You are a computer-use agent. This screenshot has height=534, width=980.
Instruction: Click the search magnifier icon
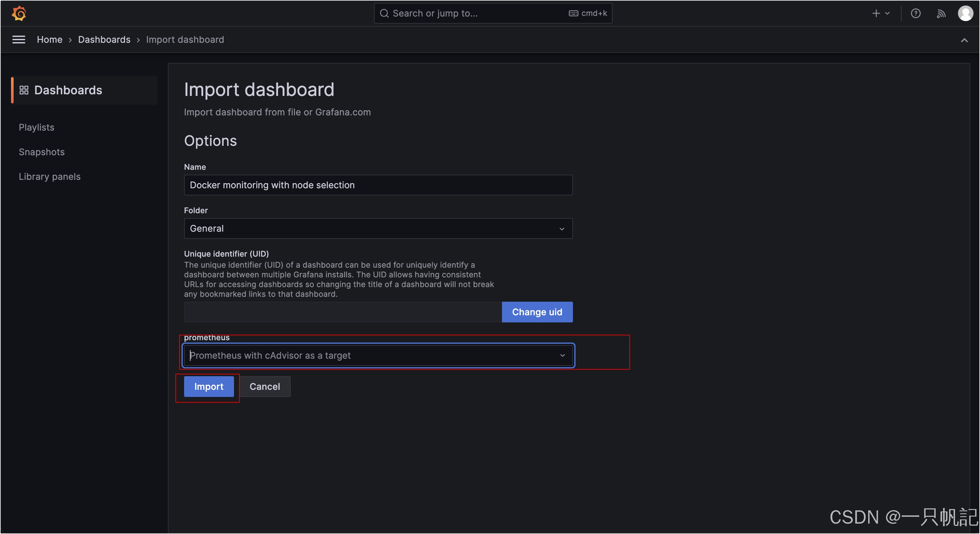pos(384,13)
